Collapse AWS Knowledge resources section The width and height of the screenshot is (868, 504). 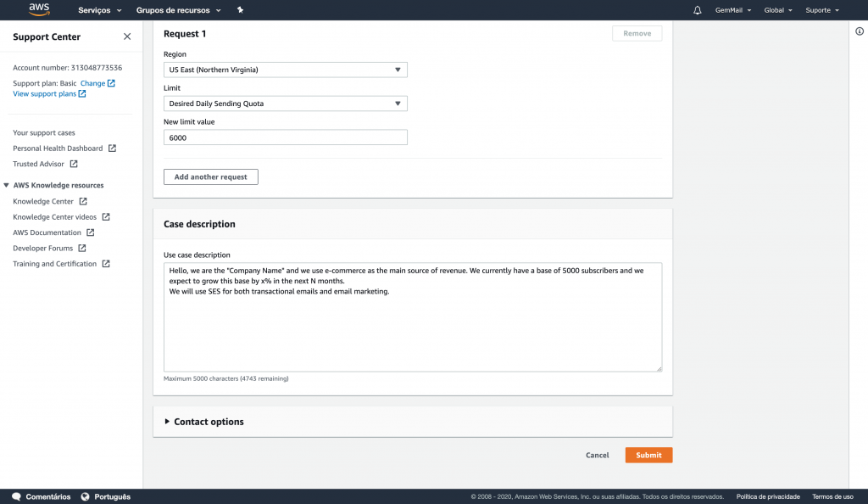[x=7, y=185]
